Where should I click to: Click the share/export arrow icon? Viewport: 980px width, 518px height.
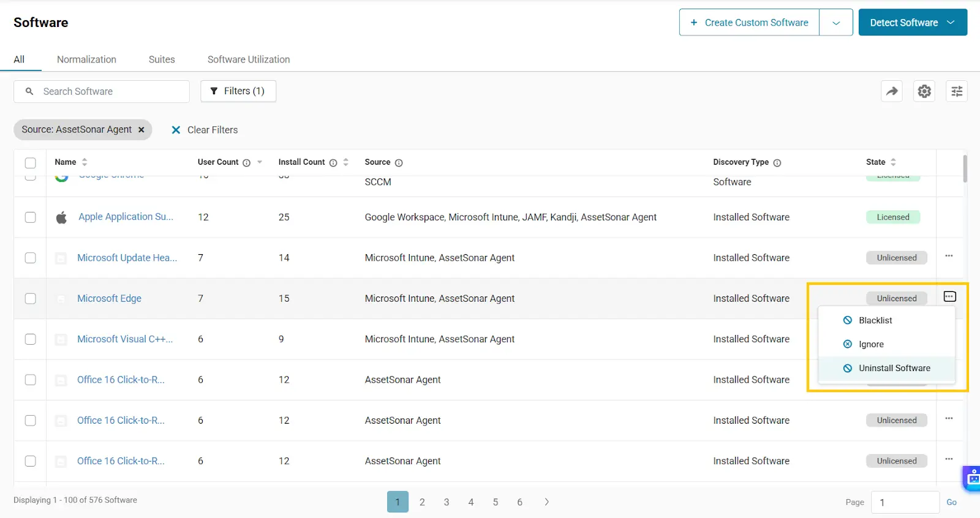tap(892, 91)
